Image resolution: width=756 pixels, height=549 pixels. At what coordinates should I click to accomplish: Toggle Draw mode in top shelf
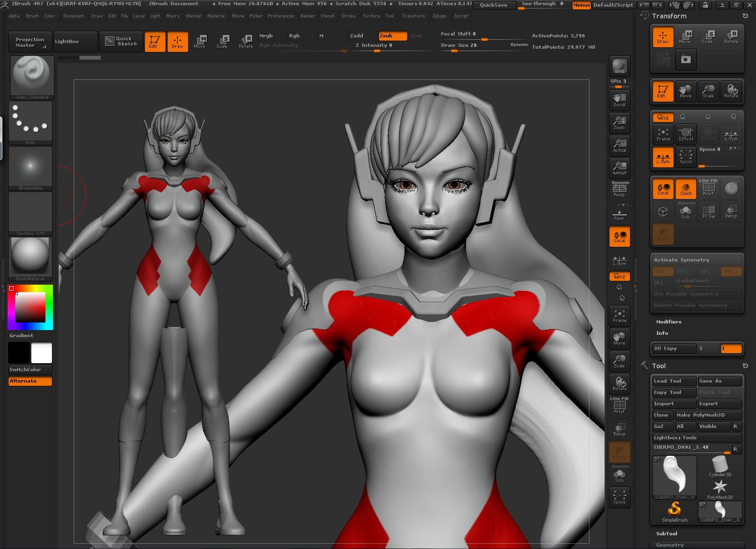pyautogui.click(x=177, y=41)
